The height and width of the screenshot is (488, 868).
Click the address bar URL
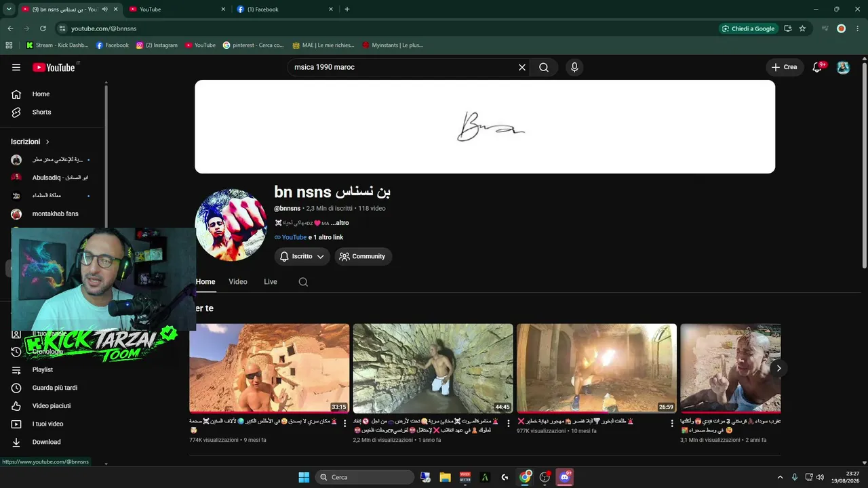click(x=104, y=28)
